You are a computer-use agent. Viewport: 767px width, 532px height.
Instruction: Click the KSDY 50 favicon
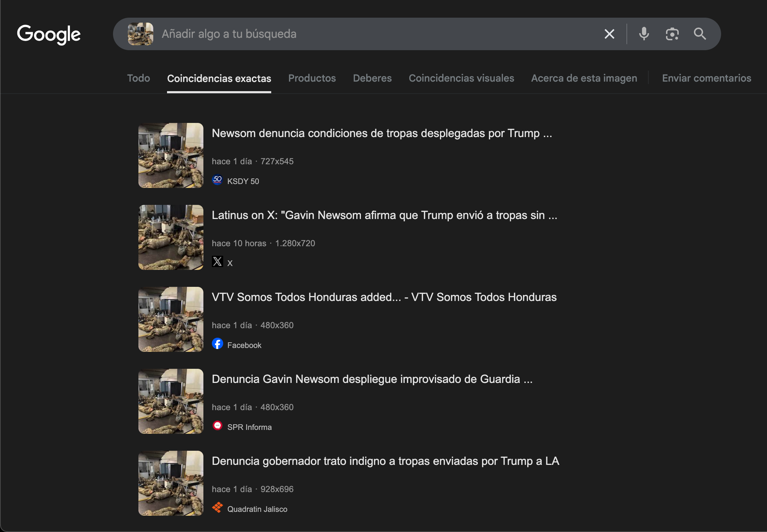click(218, 180)
